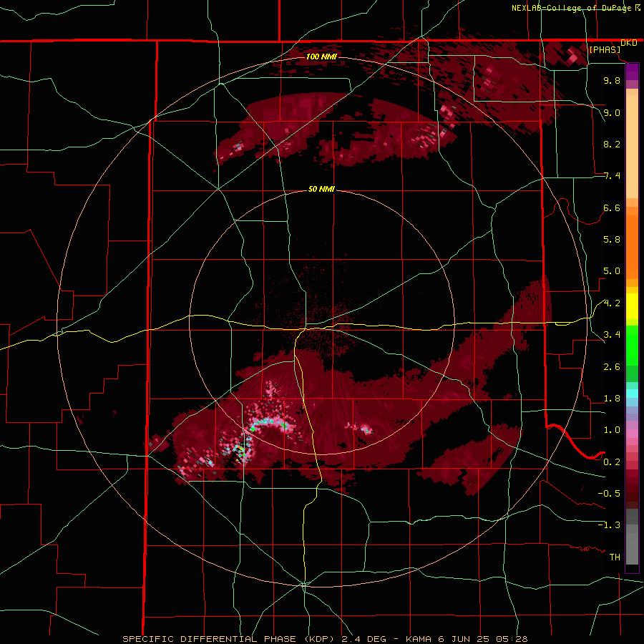Screen dimensions: 644x644
Task: Click the cyan segment of the color bar
Action: point(632,394)
